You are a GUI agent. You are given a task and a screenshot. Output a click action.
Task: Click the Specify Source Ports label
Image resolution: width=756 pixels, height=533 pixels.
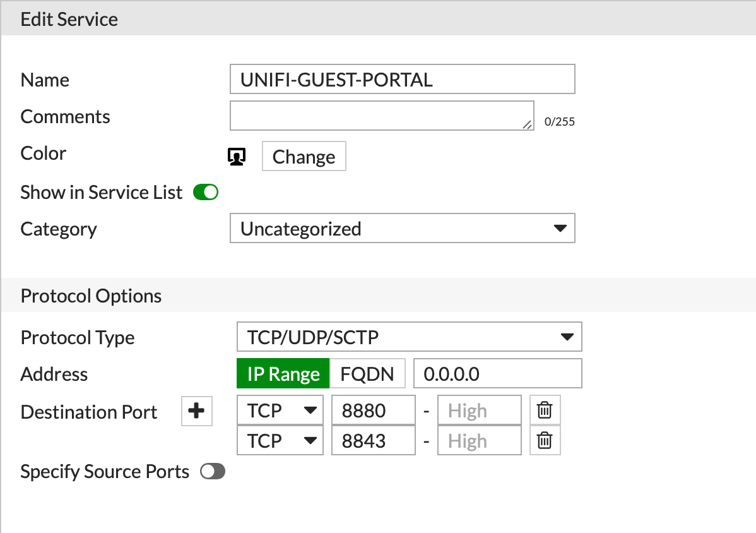coord(105,471)
